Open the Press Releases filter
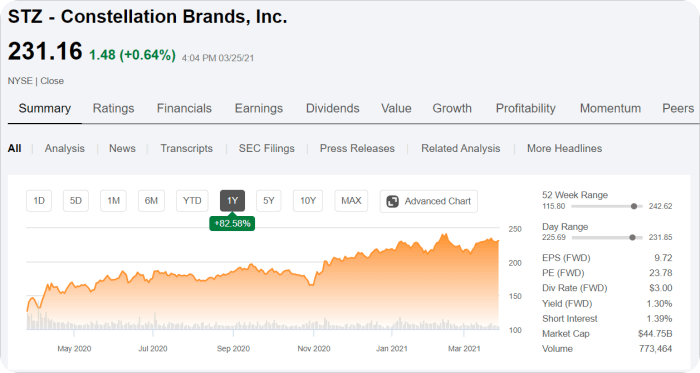The image size is (700, 373). point(357,149)
